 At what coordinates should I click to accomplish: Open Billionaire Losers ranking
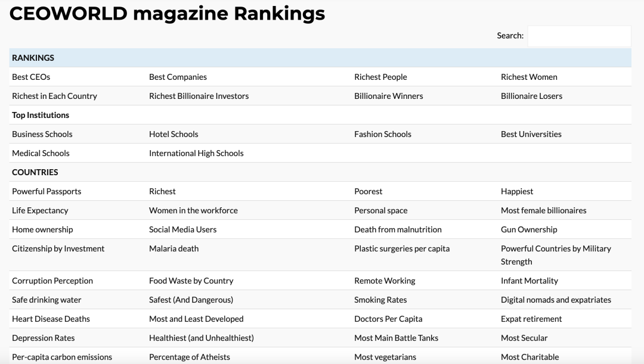pos(531,96)
